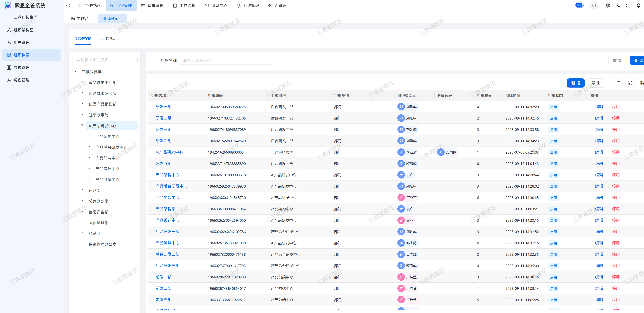Click the 组织名称 search input field
The image size is (644, 313).
226,60
